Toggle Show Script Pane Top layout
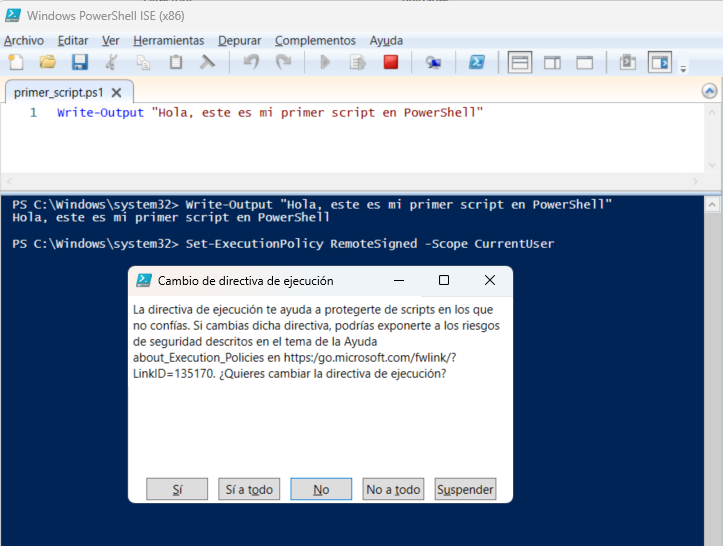 pyautogui.click(x=520, y=62)
